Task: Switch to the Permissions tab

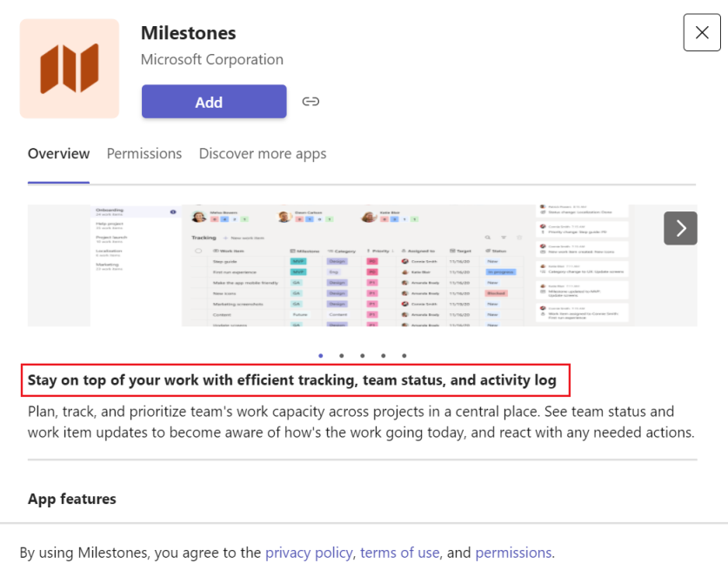Action: pos(144,153)
